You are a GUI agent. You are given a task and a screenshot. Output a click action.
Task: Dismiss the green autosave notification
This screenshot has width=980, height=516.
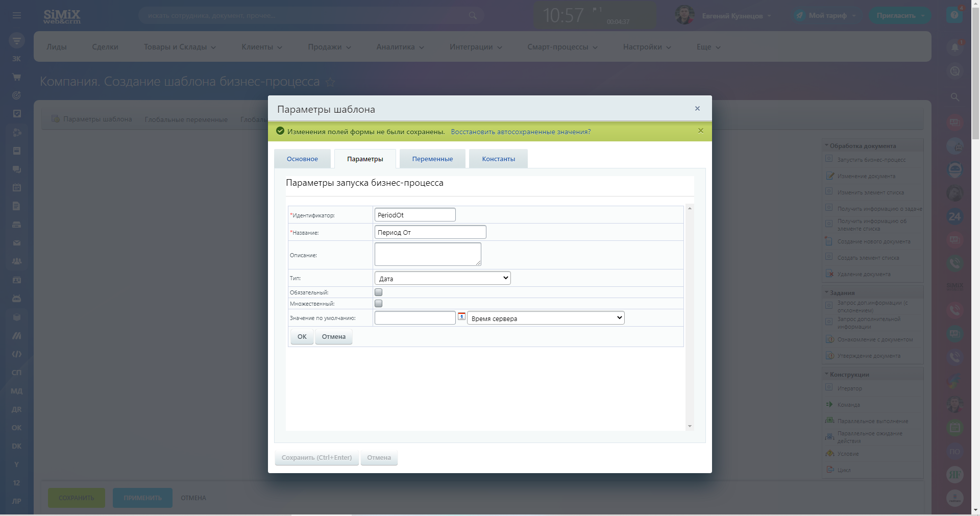(701, 131)
